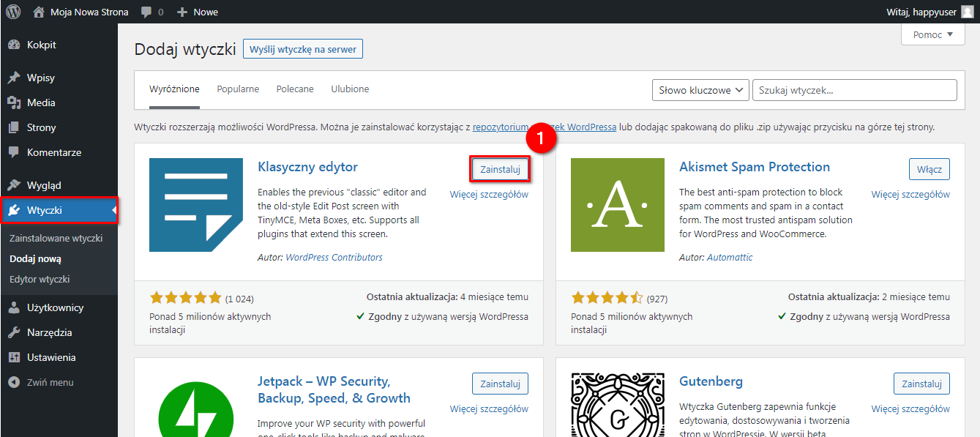Click the Wpisy pushpin icon
This screenshot has width=980, height=437.
click(14, 78)
